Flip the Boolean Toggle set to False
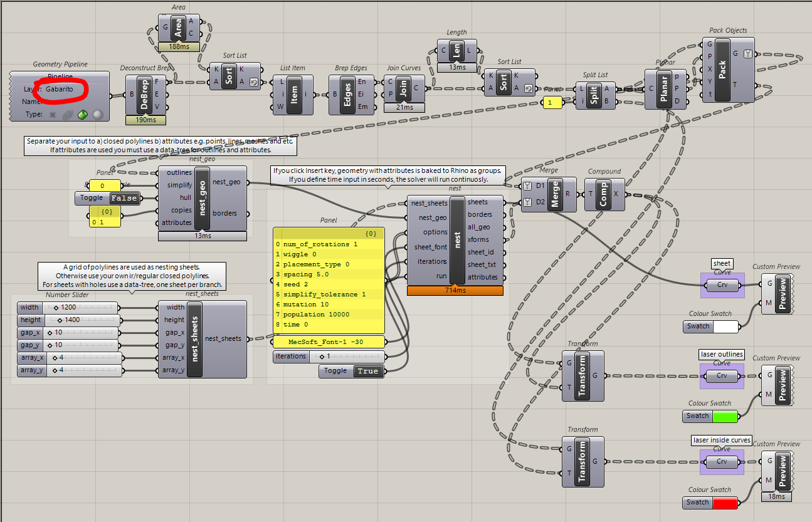 124,198
